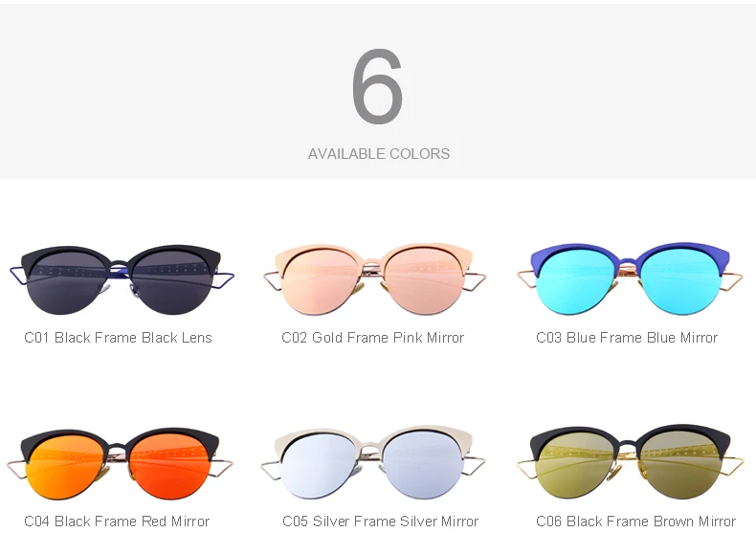Click the left pink lens of C02
This screenshot has width=756, height=555.
point(322,281)
